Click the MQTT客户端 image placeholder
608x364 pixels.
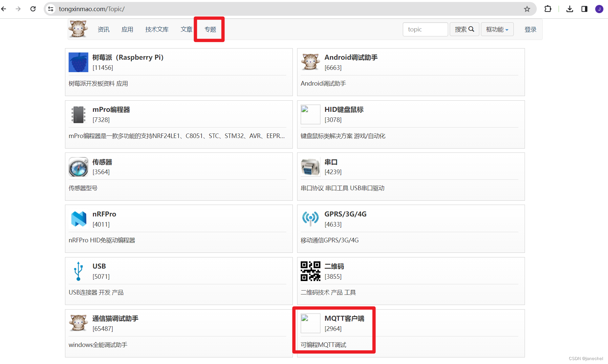(310, 323)
